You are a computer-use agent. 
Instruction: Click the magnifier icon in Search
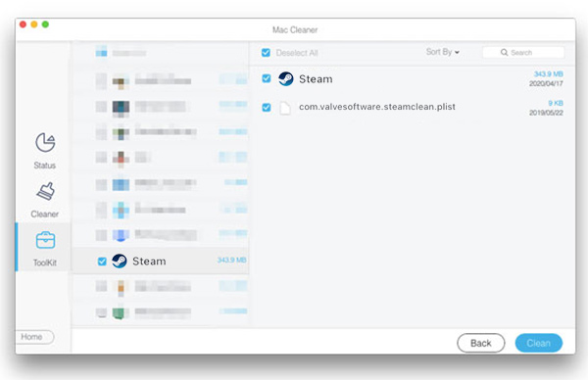[505, 53]
